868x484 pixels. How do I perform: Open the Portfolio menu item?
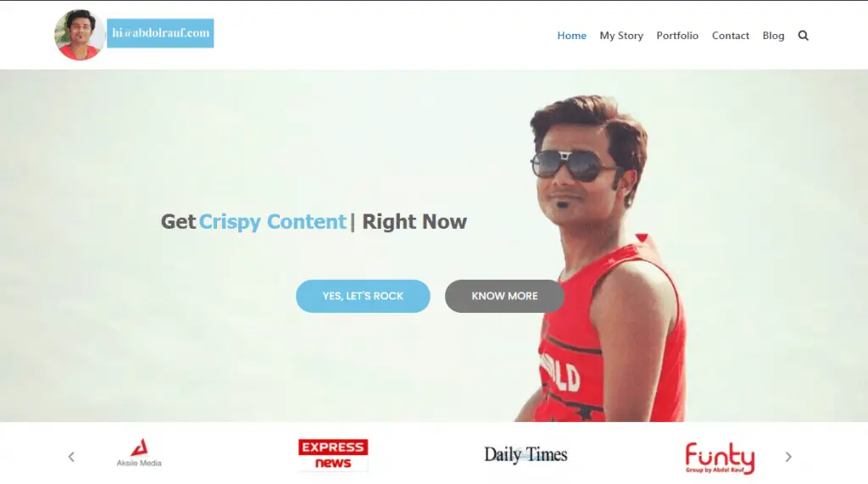pos(677,36)
